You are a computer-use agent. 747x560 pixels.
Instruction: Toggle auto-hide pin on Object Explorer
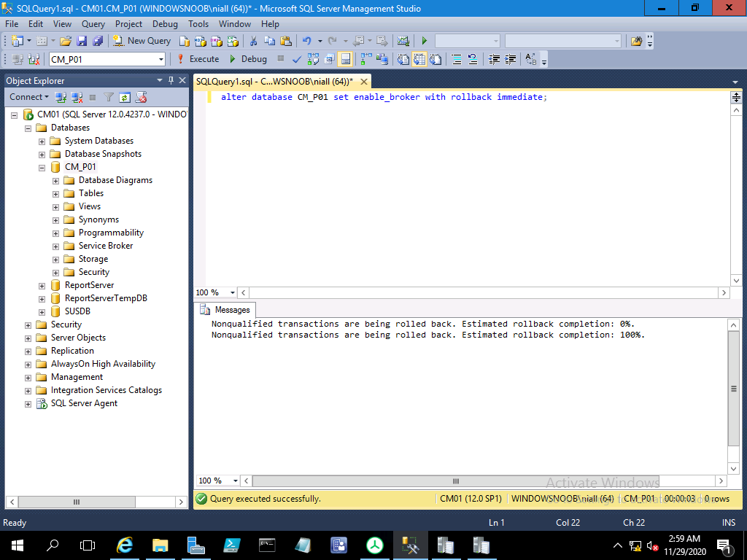171,80
